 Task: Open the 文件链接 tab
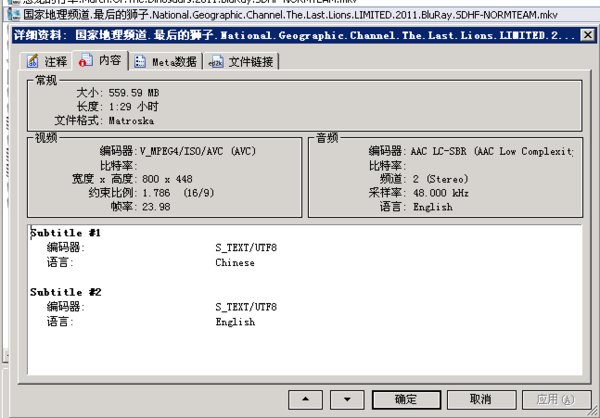tap(242, 62)
